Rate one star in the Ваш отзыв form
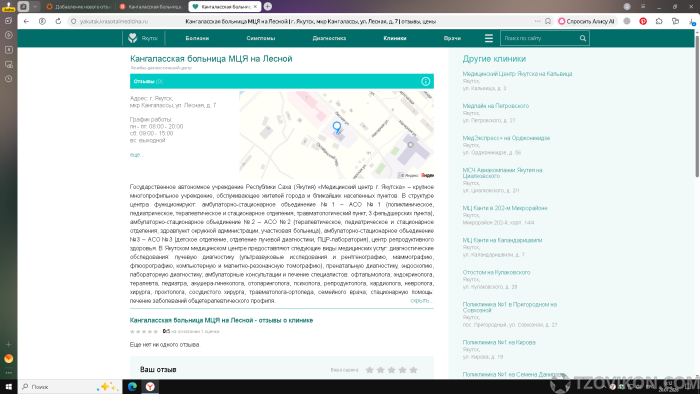This screenshot has height=394, width=700. coord(370,370)
